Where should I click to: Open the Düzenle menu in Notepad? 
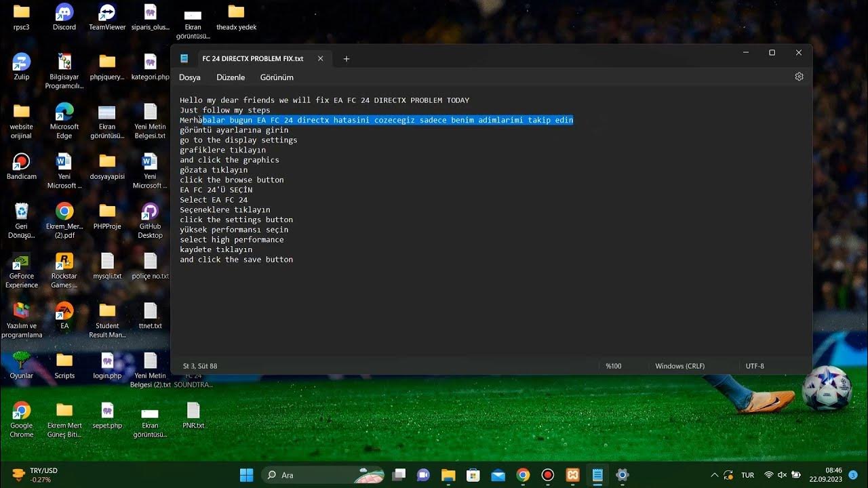pyautogui.click(x=231, y=77)
